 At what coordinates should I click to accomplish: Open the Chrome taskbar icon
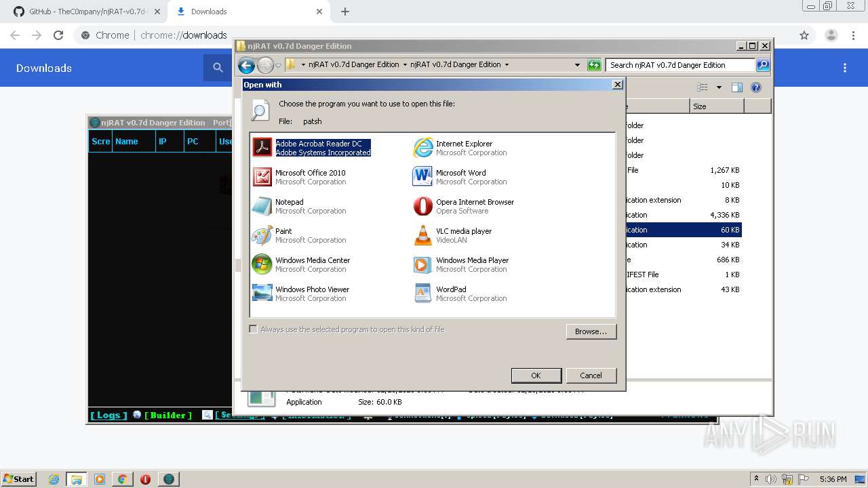[122, 479]
